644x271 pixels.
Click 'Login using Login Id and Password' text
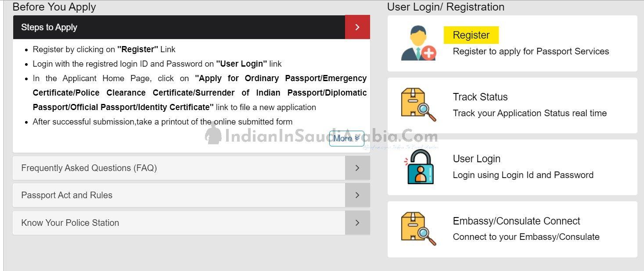click(x=523, y=175)
